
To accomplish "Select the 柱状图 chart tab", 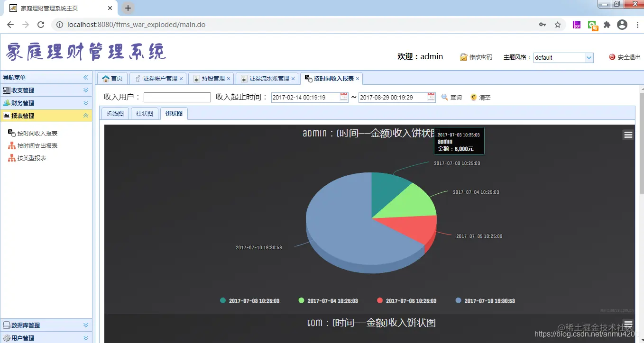I will click(145, 114).
